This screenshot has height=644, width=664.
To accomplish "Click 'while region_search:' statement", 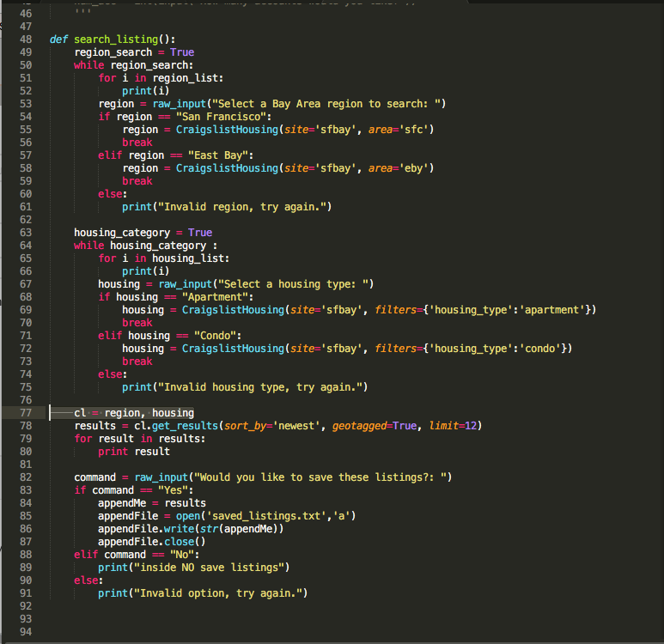I will [133, 65].
